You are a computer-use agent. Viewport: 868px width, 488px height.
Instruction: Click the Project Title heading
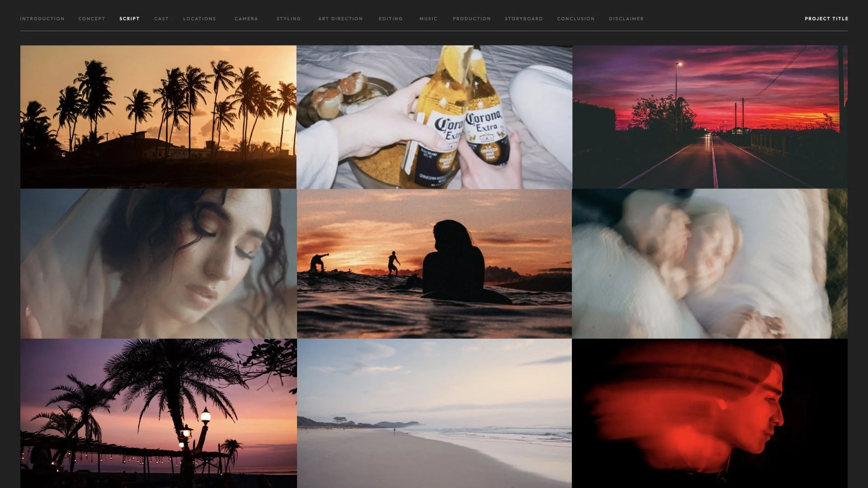pos(826,19)
